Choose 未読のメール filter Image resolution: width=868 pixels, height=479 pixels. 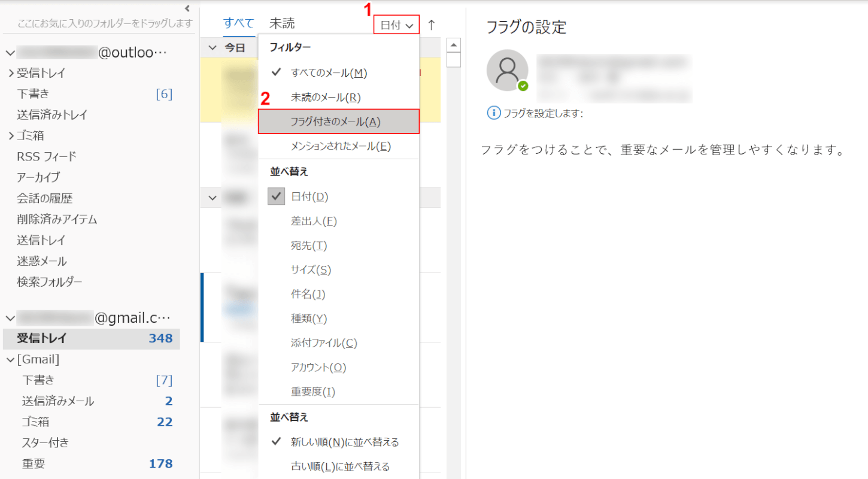(339, 97)
